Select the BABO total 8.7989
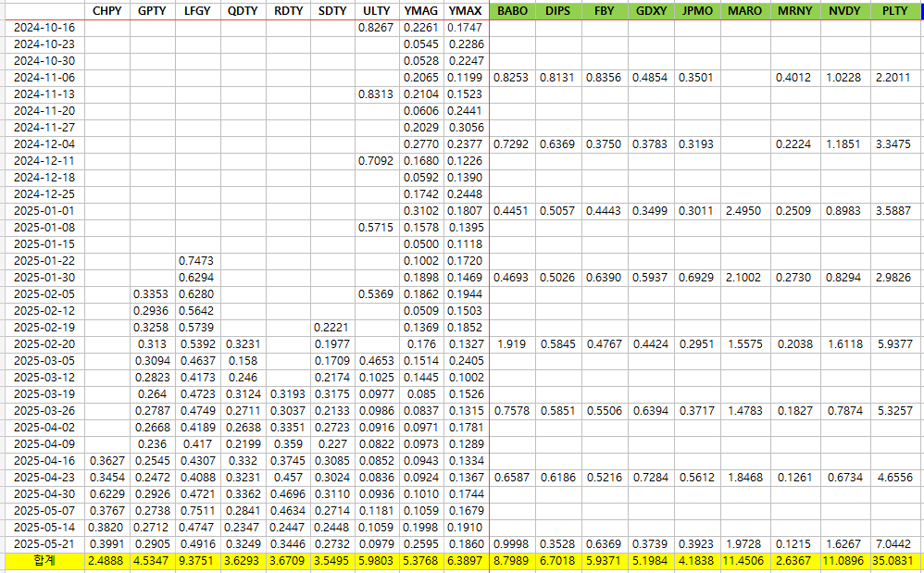The height and width of the screenshot is (573, 924). 511,561
